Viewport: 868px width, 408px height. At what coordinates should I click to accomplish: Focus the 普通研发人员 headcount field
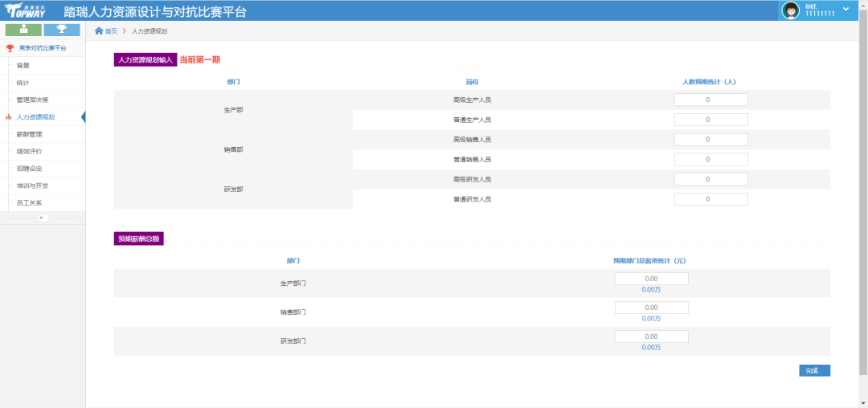coord(710,199)
